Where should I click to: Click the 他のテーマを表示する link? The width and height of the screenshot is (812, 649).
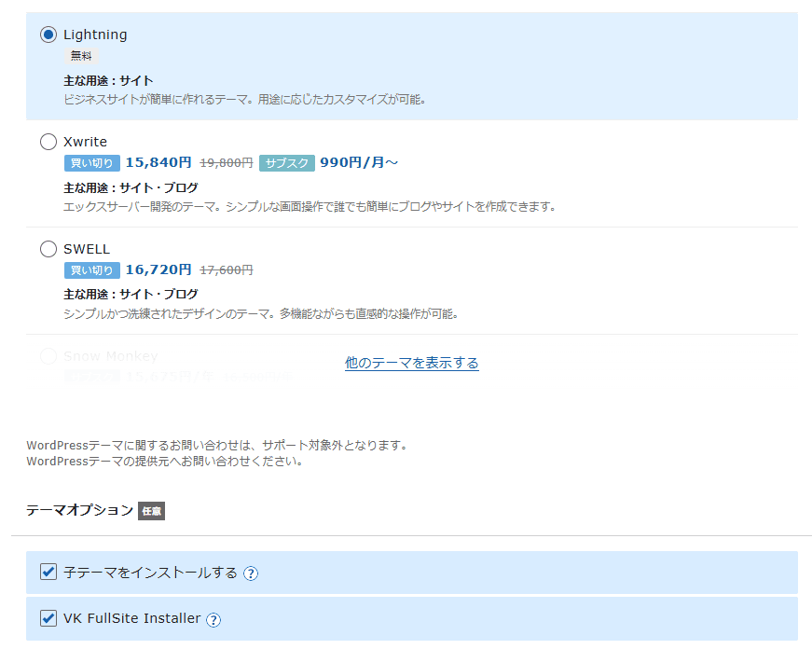(412, 363)
